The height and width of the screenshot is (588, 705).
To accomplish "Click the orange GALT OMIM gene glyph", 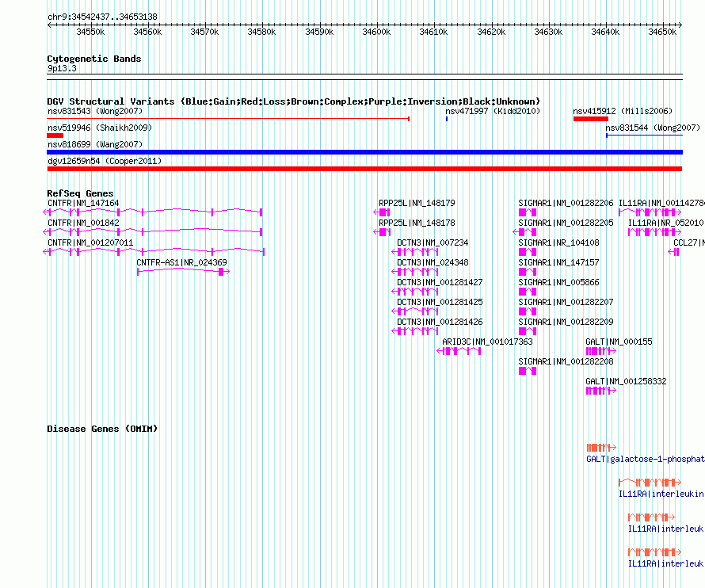I will point(601,448).
